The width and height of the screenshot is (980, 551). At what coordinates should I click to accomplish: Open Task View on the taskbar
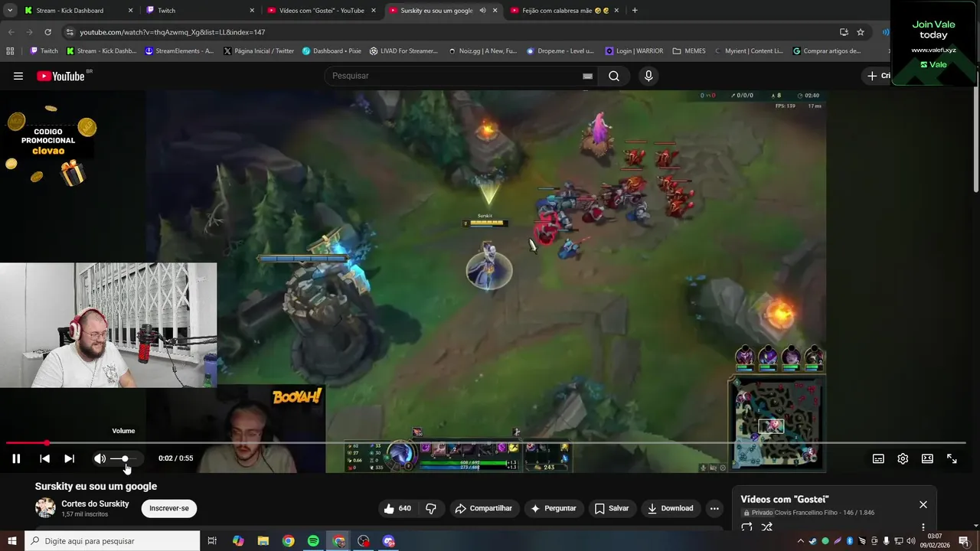click(x=213, y=541)
